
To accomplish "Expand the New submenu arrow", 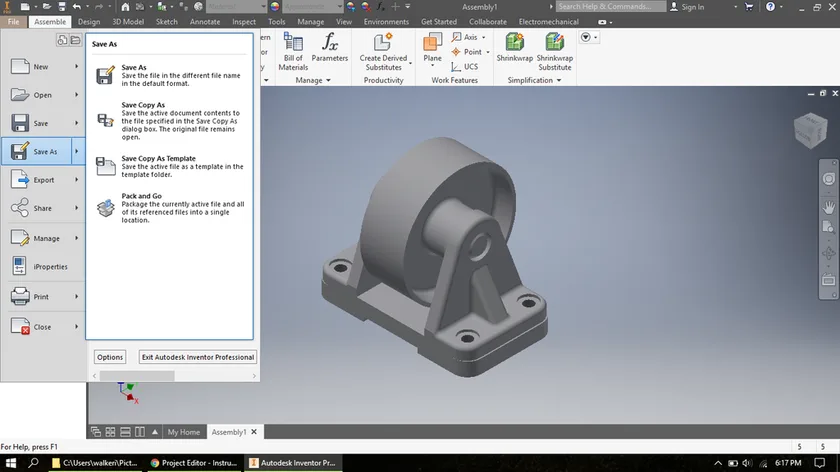I will (77, 66).
